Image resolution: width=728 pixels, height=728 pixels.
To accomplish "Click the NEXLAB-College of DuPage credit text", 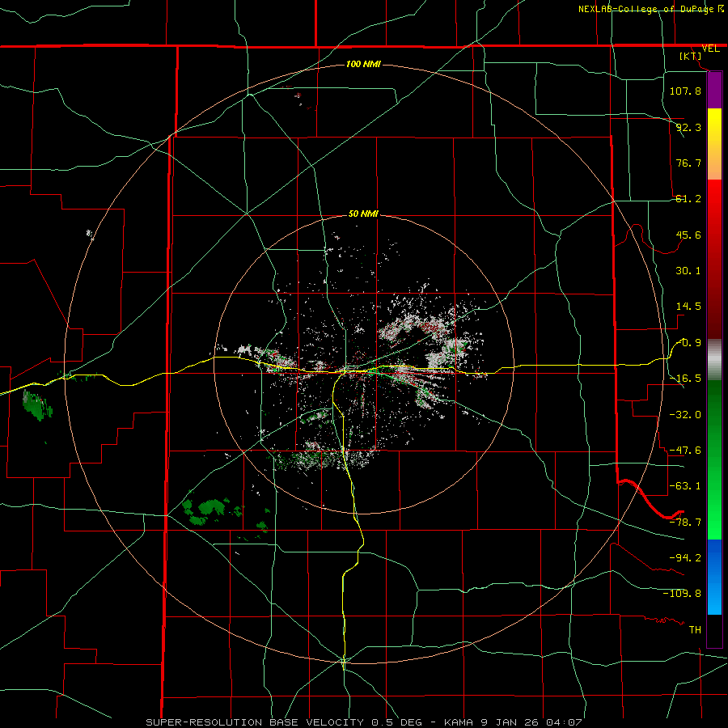I will point(651,9).
